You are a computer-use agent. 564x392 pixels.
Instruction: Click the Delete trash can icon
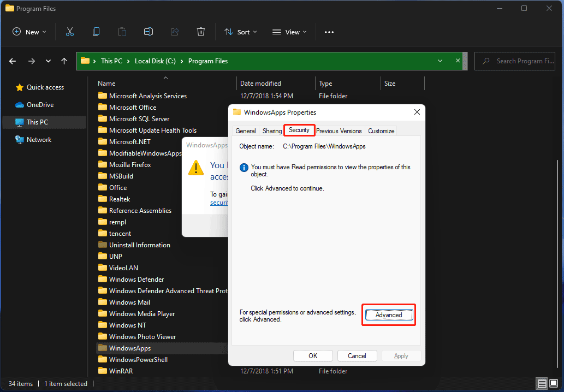[x=201, y=32]
